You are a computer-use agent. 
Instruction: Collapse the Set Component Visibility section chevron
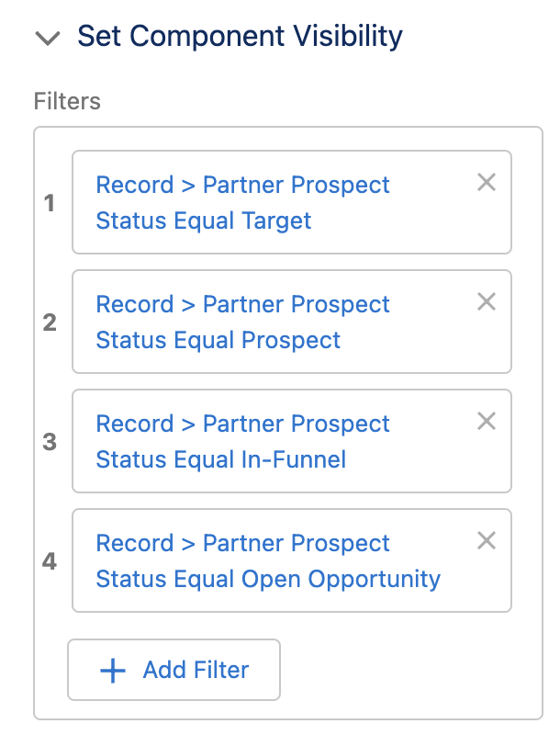(48, 38)
